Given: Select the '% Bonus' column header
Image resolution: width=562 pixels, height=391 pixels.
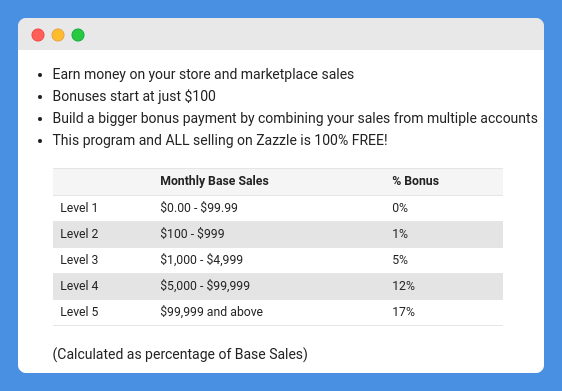Looking at the screenshot, I should 415,181.
